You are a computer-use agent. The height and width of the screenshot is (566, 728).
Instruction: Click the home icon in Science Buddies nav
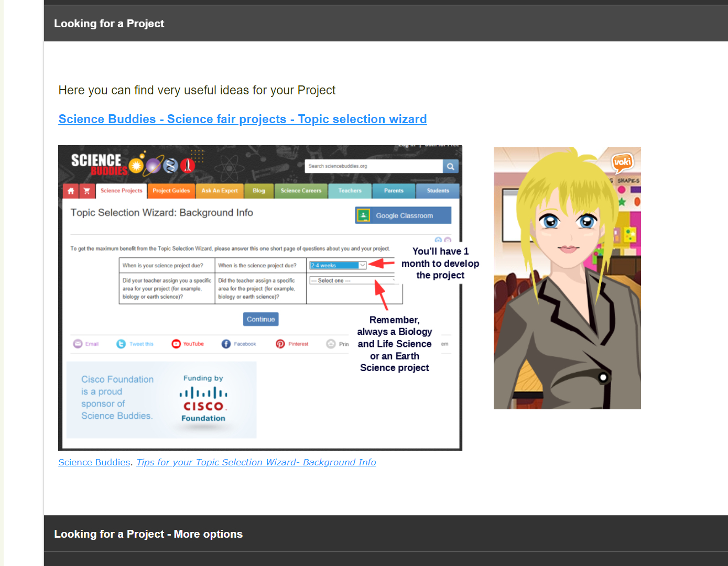[71, 191]
